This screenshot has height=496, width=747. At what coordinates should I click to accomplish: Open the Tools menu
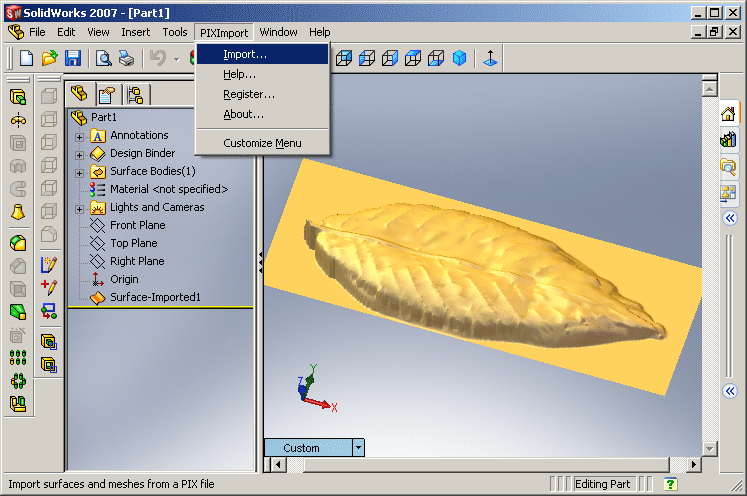175,32
